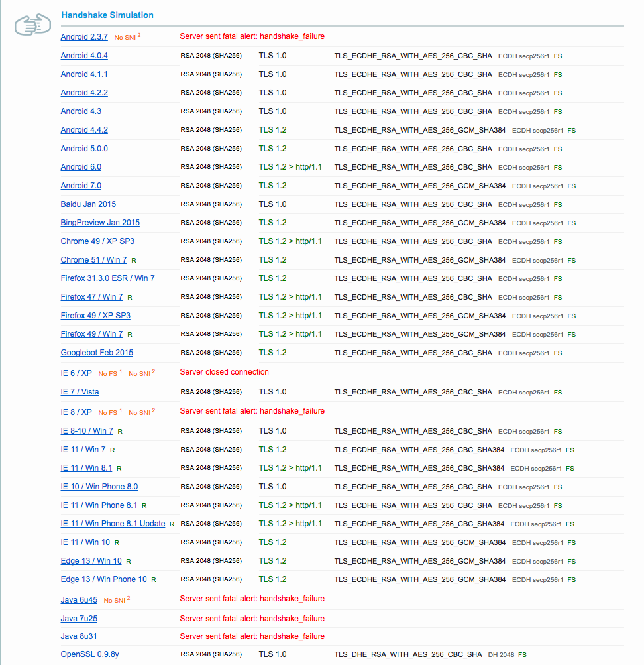Follow the IE 11 / Win 7 link
Screen dimensions: 644x665
pyautogui.click(x=83, y=450)
